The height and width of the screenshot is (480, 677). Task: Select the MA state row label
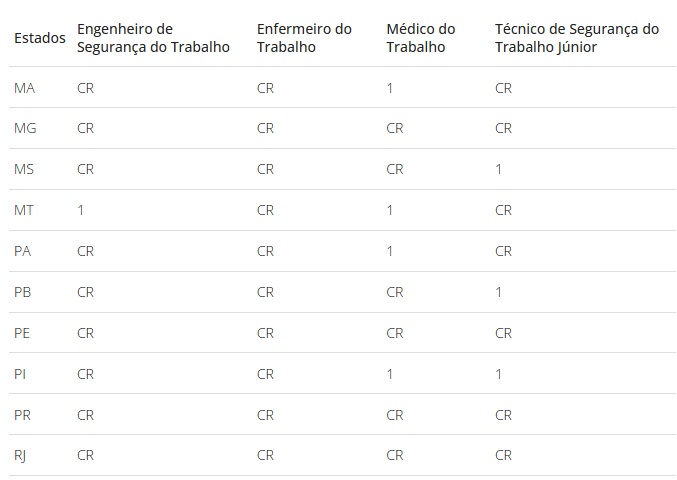(24, 88)
